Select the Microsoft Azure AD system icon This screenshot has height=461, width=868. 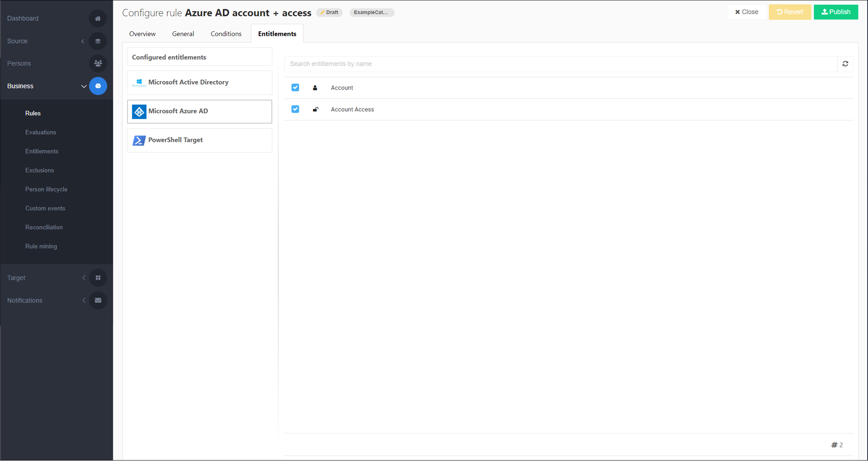click(x=139, y=111)
